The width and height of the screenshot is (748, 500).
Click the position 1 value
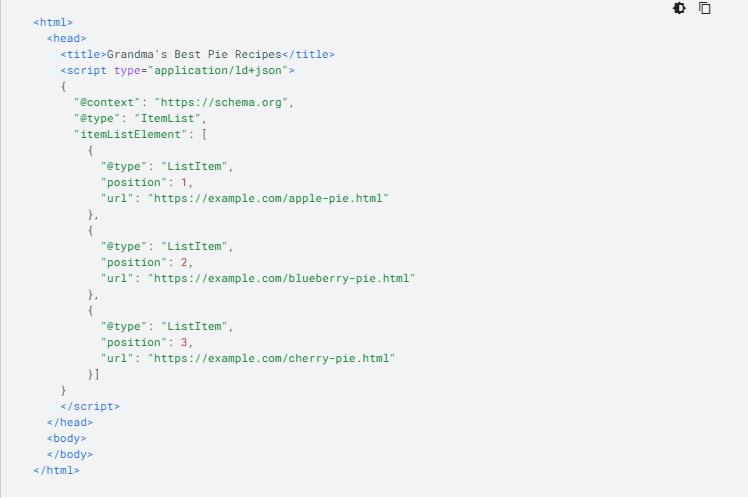[184, 183]
